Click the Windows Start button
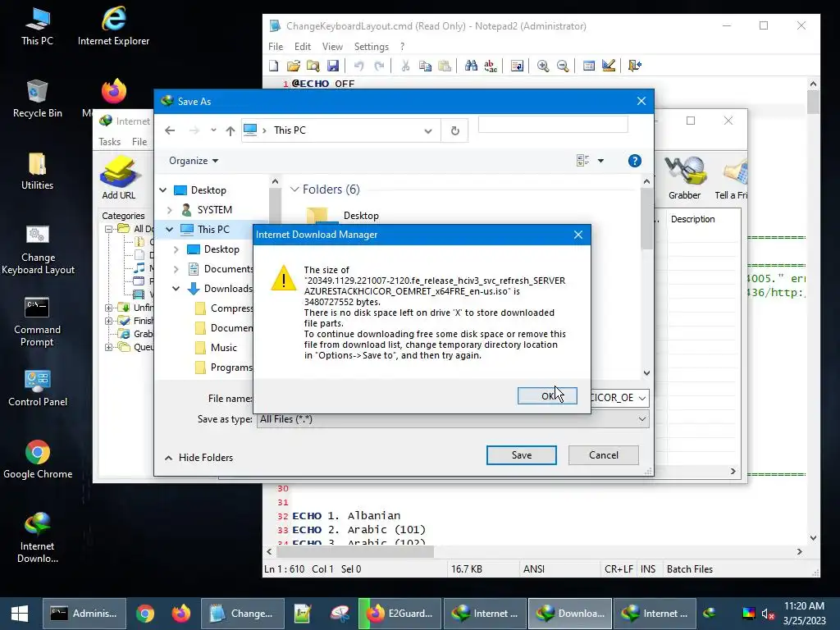 point(20,614)
